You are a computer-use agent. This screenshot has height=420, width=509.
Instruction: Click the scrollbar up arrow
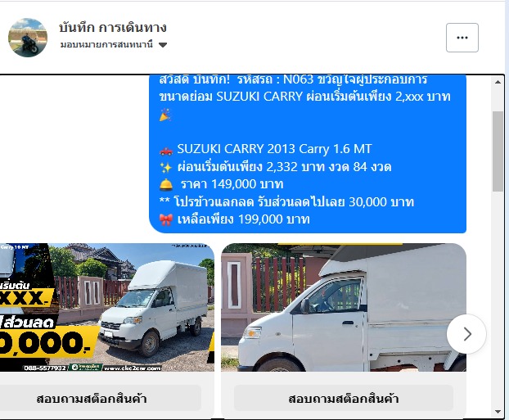click(498, 82)
